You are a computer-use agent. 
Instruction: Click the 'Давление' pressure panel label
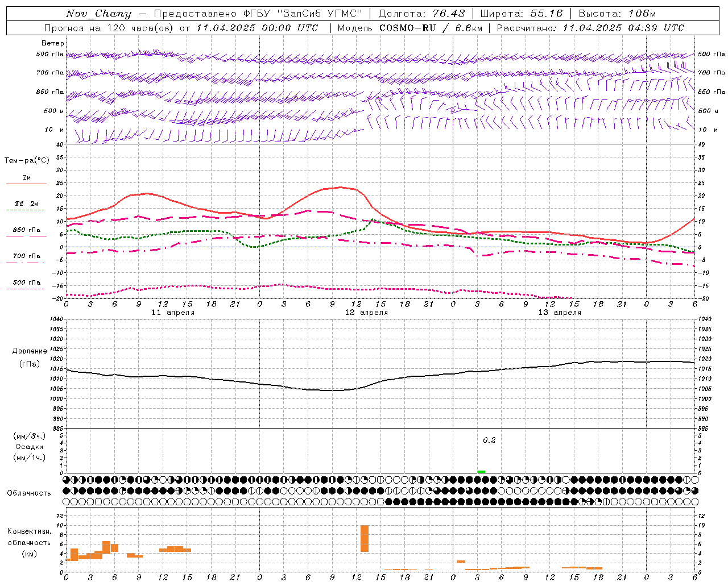pos(30,351)
